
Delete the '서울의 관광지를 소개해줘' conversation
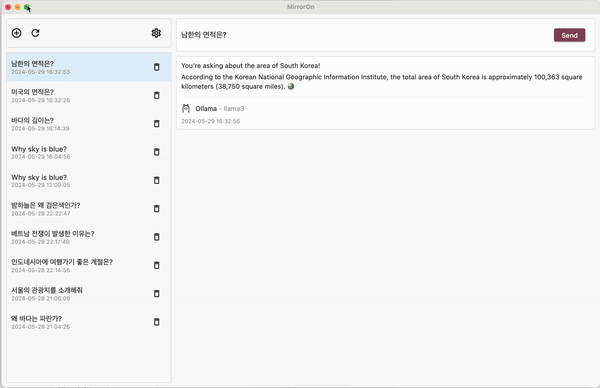coord(157,293)
